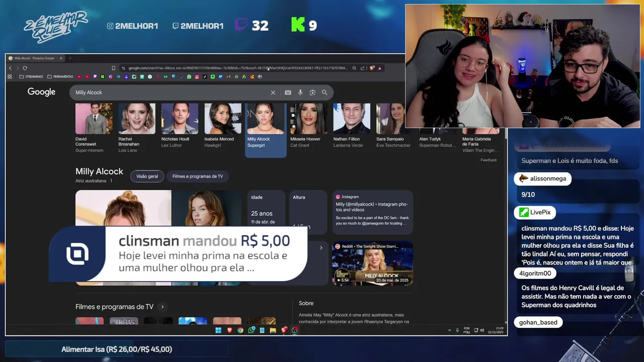This screenshot has width=644, height=362.
Task: Click the Brave Shields lion icon
Action: pos(372,68)
